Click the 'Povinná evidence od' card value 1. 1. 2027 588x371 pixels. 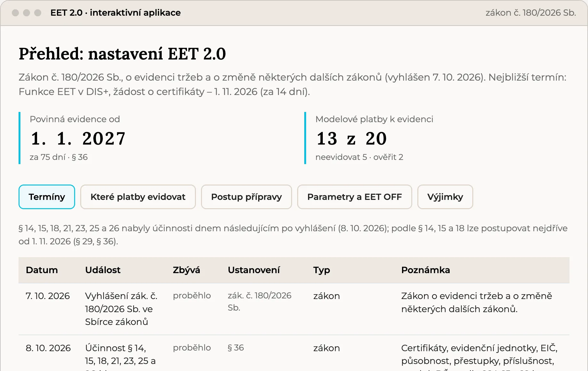click(x=78, y=138)
